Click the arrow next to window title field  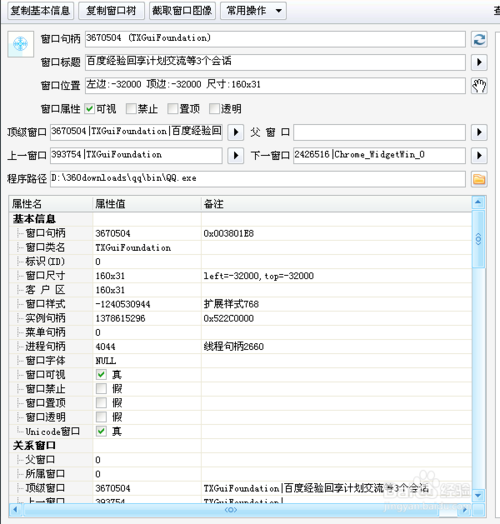point(479,62)
